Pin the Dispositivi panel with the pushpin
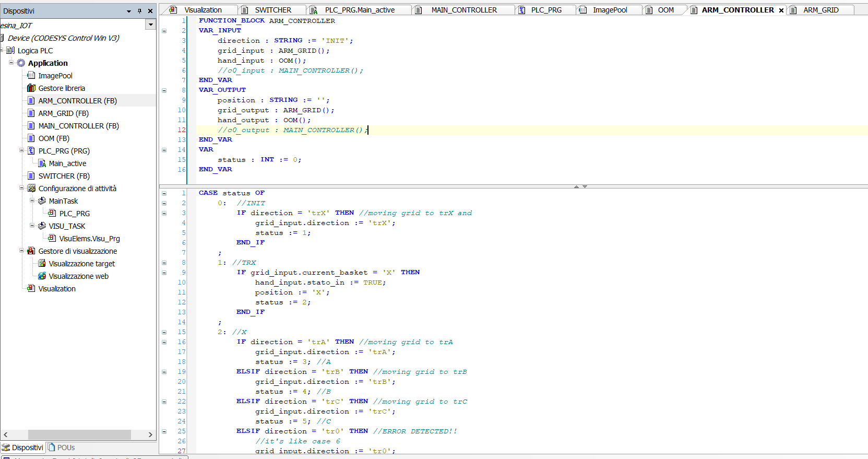This screenshot has width=868, height=459. click(x=139, y=11)
